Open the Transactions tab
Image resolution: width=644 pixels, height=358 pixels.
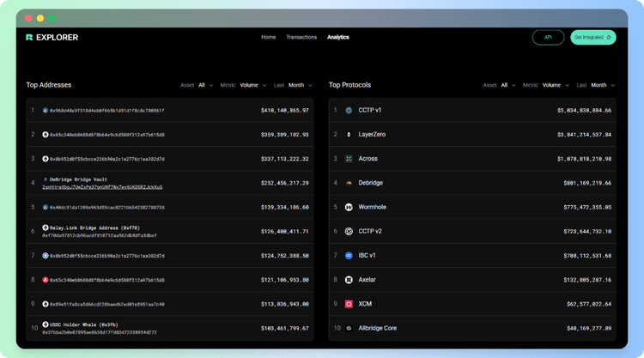301,38
